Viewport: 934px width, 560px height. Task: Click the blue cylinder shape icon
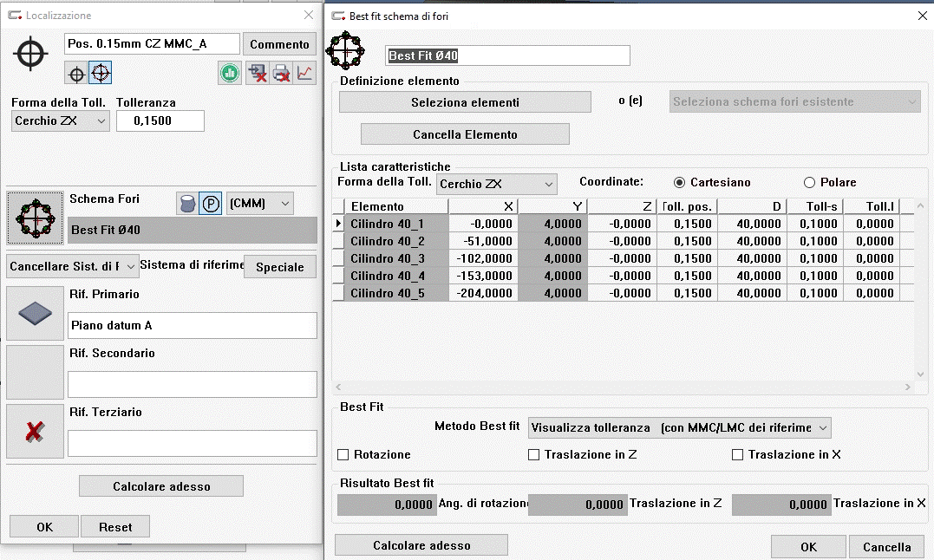pyautogui.click(x=187, y=204)
